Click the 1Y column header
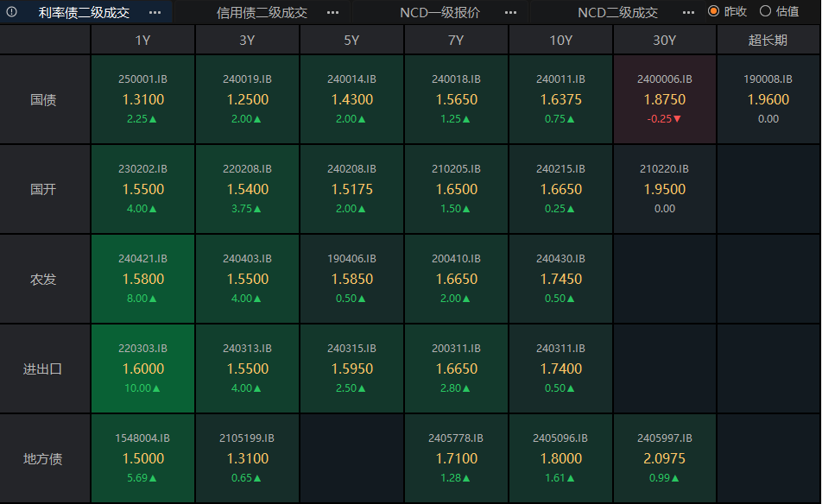 (x=142, y=40)
